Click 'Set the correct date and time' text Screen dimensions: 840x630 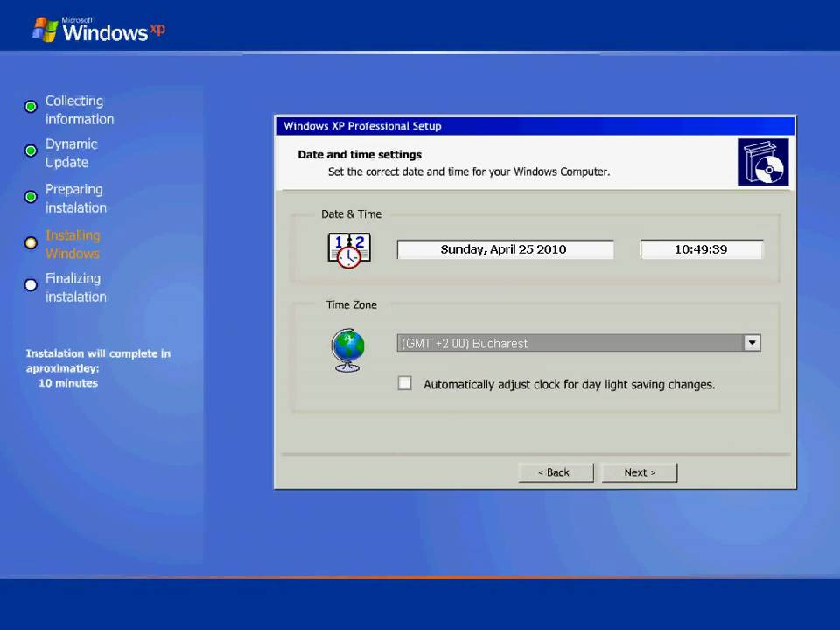tap(469, 171)
